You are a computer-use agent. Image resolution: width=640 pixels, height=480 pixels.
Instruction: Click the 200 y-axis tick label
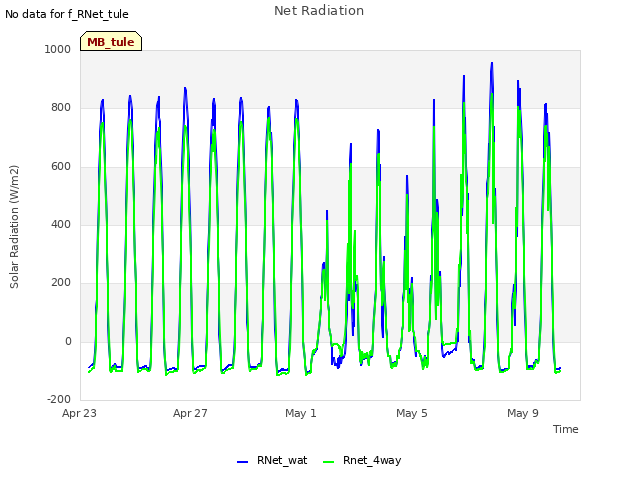(x=61, y=282)
